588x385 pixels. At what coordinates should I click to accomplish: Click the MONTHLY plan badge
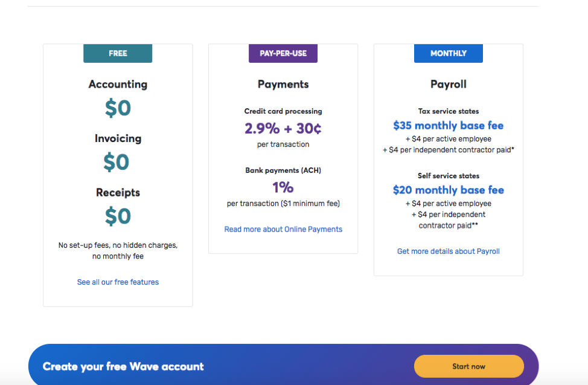pos(448,53)
